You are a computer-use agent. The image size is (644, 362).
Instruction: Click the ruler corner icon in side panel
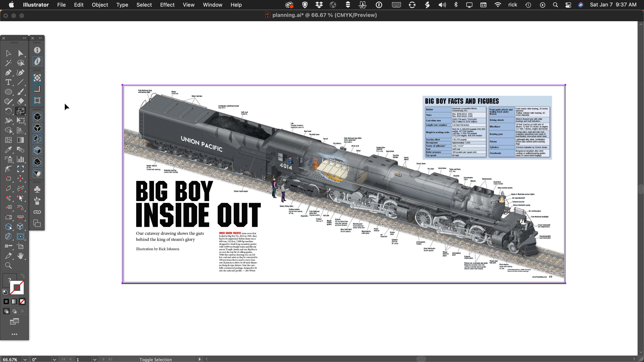[x=37, y=89]
